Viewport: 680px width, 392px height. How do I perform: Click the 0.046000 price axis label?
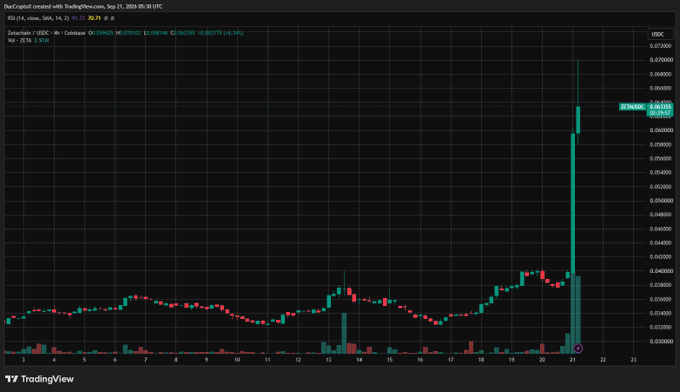660,229
